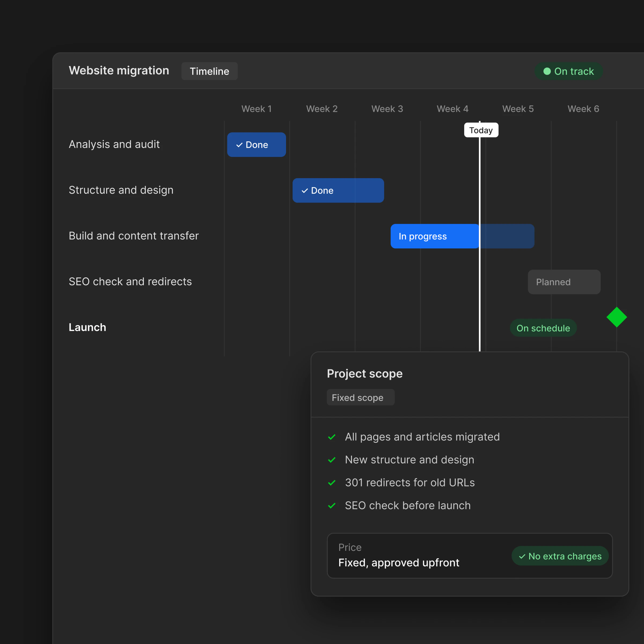This screenshot has height=644, width=644.
Task: Click the Price label
Action: click(x=350, y=547)
